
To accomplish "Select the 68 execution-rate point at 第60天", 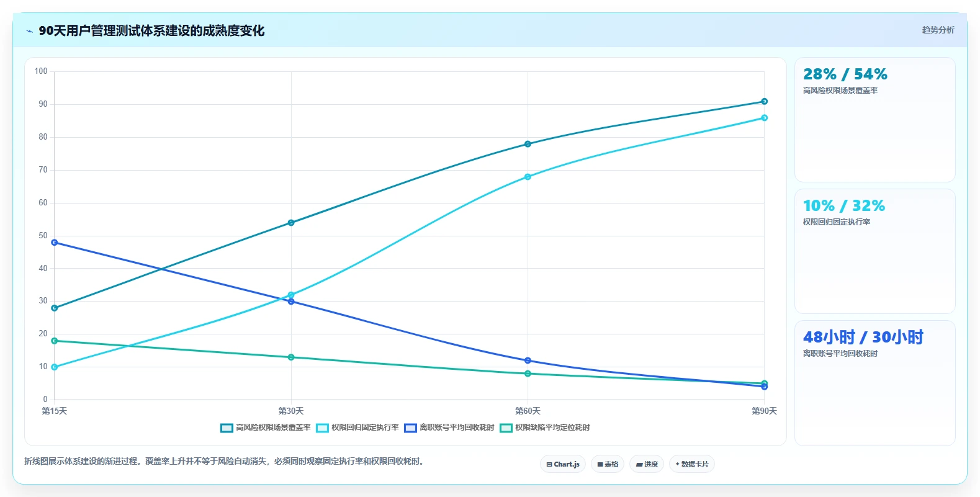I will coord(528,177).
